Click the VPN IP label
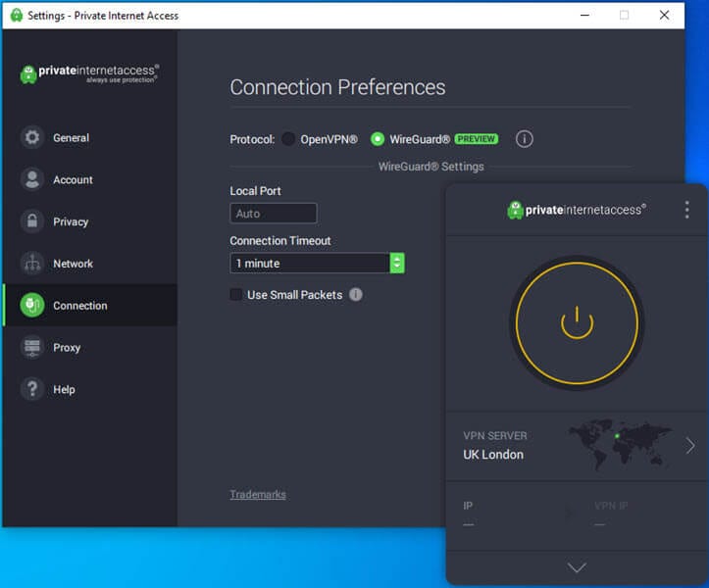Viewport: 709px width, 588px height. click(x=611, y=506)
